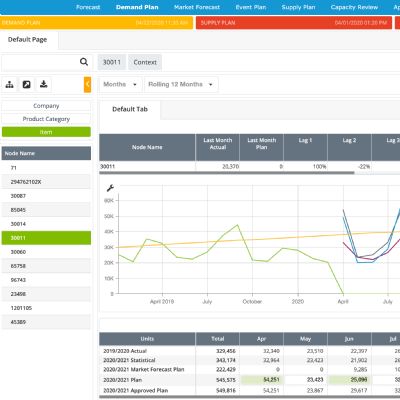Click the Apr column header

coord(262,339)
